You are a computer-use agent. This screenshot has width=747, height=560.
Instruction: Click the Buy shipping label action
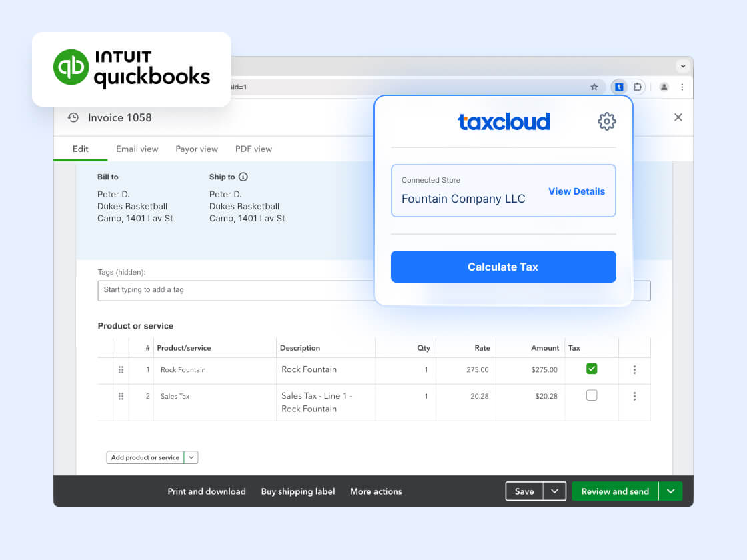tap(297, 491)
